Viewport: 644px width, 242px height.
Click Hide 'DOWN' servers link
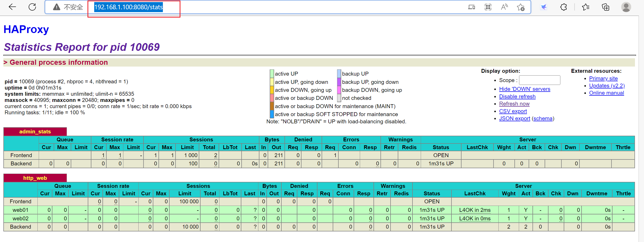pos(524,89)
